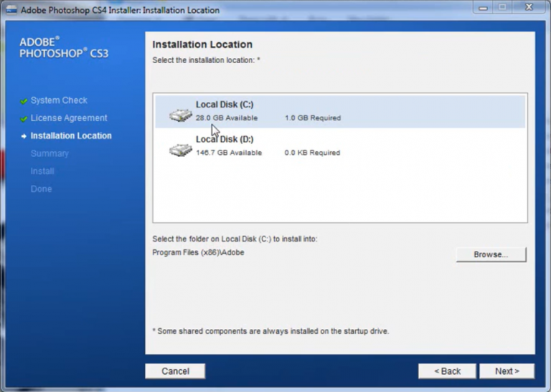Click the green checkmark beside System Check

(24, 101)
